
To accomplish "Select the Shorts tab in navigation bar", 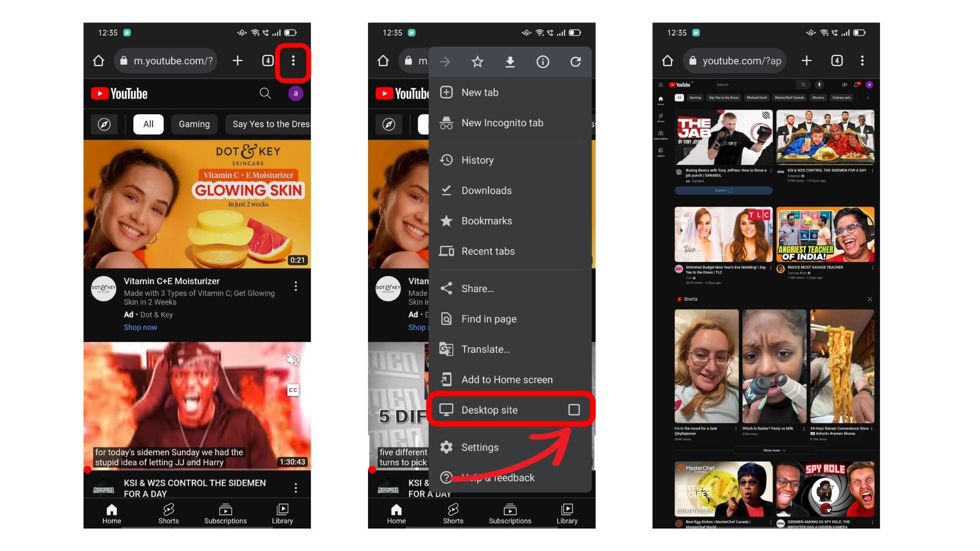I will [x=168, y=513].
